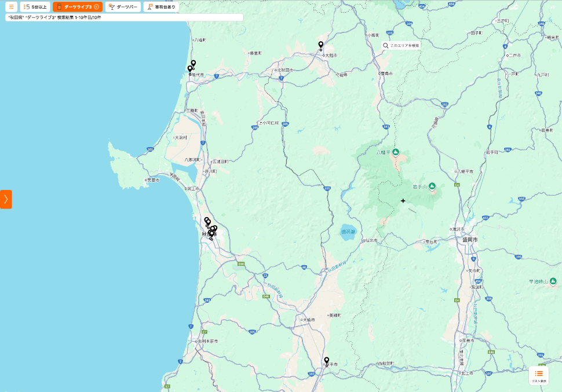Click the このエリアを検索 button
Screen dimensions: 562x392
(x=400, y=45)
